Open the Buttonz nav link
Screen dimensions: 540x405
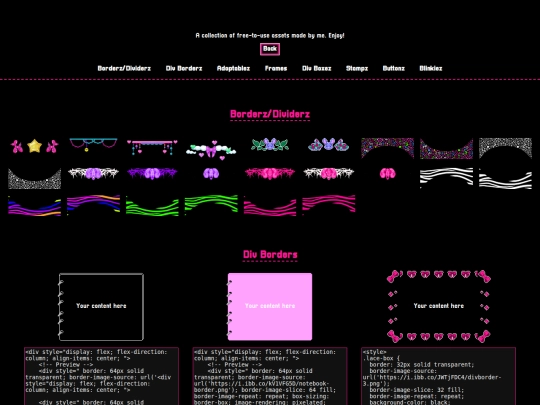394,68
